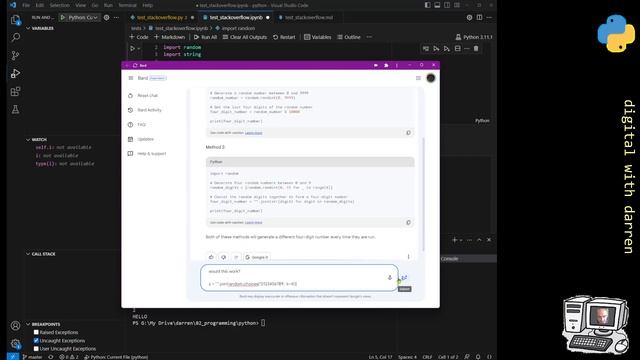This screenshot has width=640, height=360.
Task: Click the thumbs down on the Bard response
Action: click(x=223, y=257)
